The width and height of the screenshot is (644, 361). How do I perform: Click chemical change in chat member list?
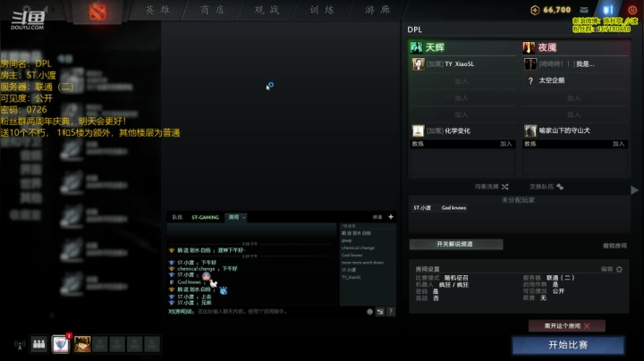(358, 248)
